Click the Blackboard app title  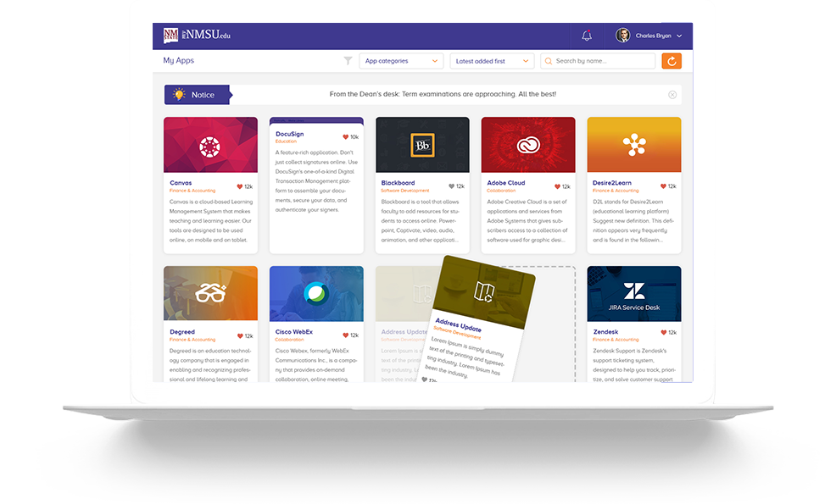click(x=398, y=183)
